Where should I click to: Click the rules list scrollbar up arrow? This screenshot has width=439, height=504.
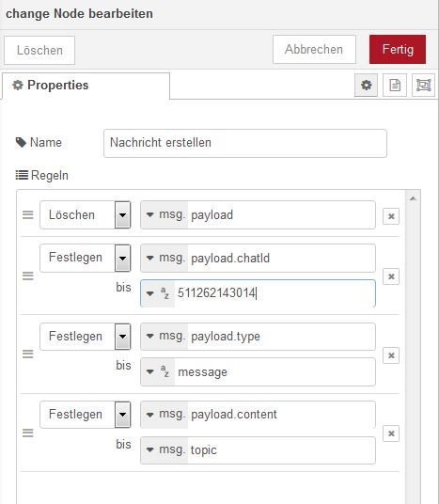click(x=413, y=198)
